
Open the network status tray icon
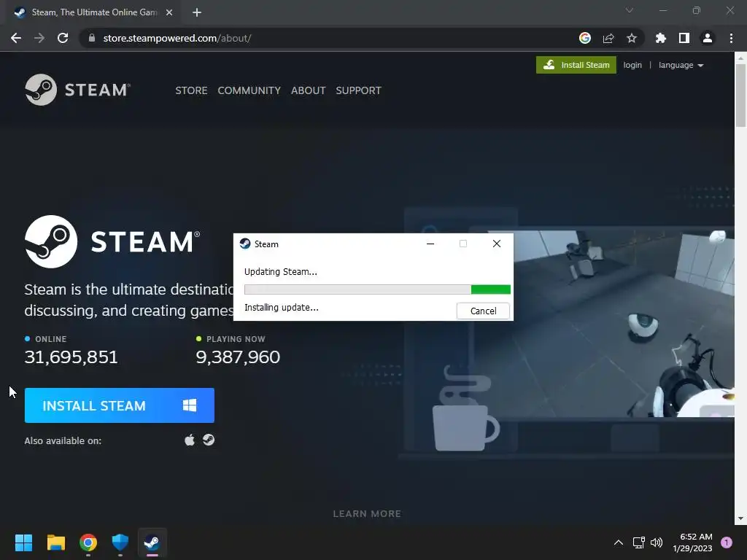pyautogui.click(x=638, y=542)
